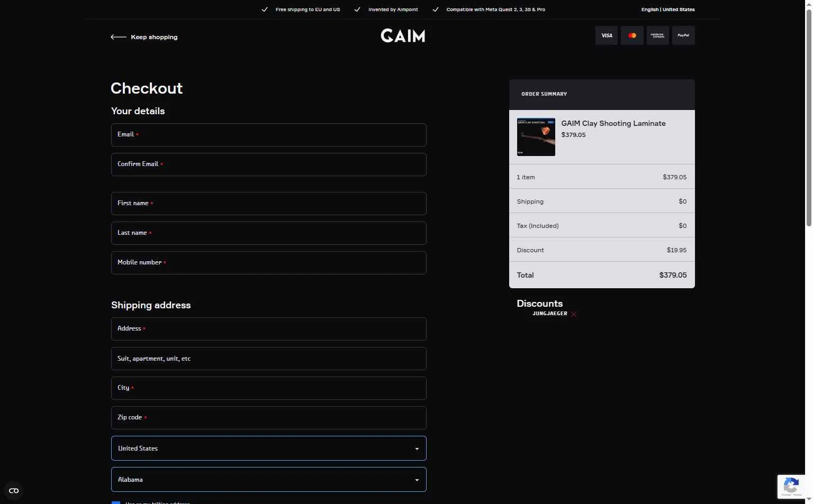Click the checkmark next to Invented by Aimpoint
The height and width of the screenshot is (504, 813).
point(357,10)
